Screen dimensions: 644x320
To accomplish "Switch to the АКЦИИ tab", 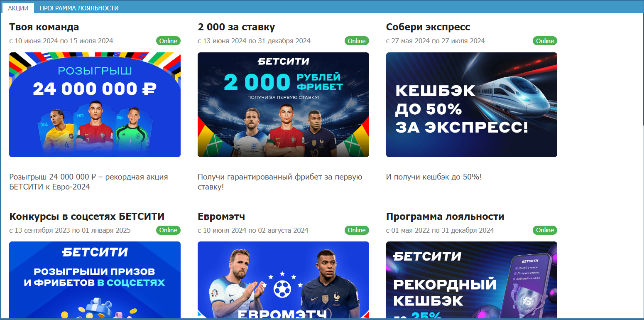I will (18, 8).
